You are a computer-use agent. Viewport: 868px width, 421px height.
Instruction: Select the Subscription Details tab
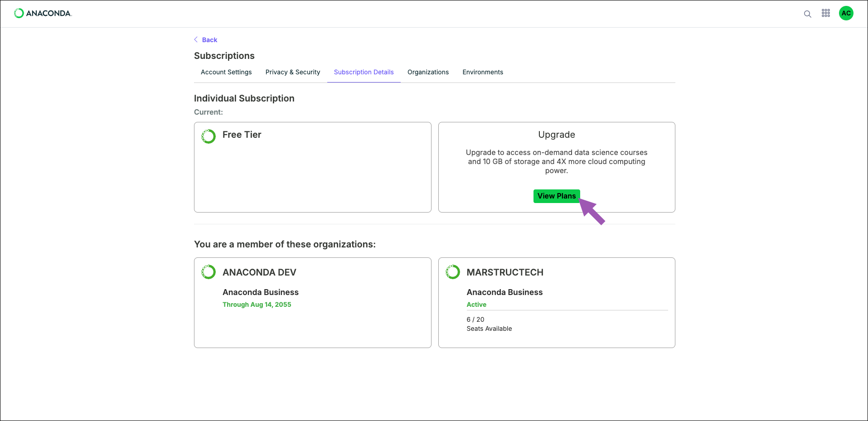coord(364,72)
